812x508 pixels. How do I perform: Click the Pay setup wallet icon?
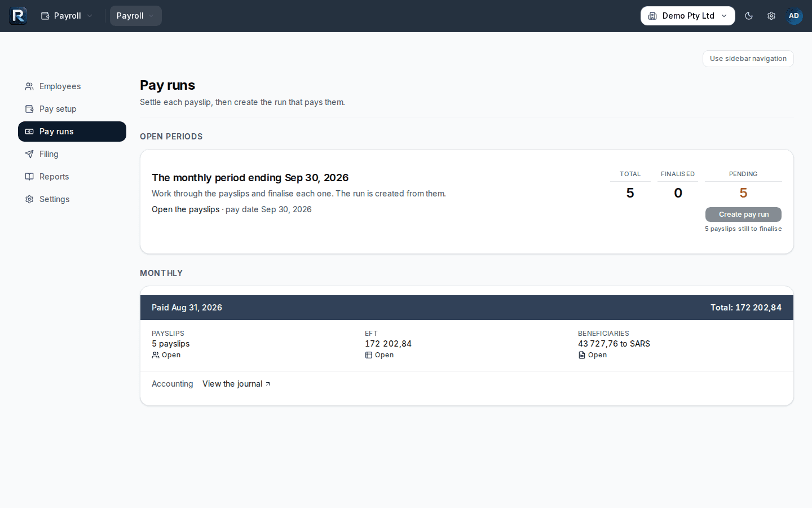click(x=29, y=109)
